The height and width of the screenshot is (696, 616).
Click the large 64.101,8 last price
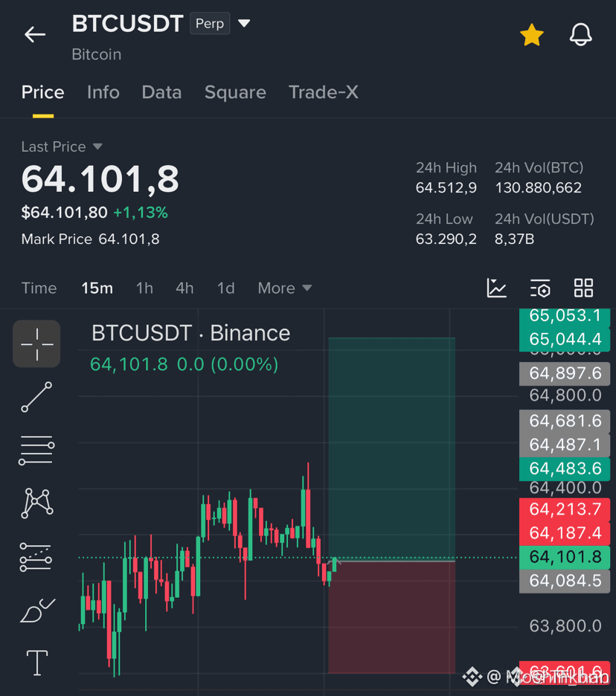coord(100,179)
